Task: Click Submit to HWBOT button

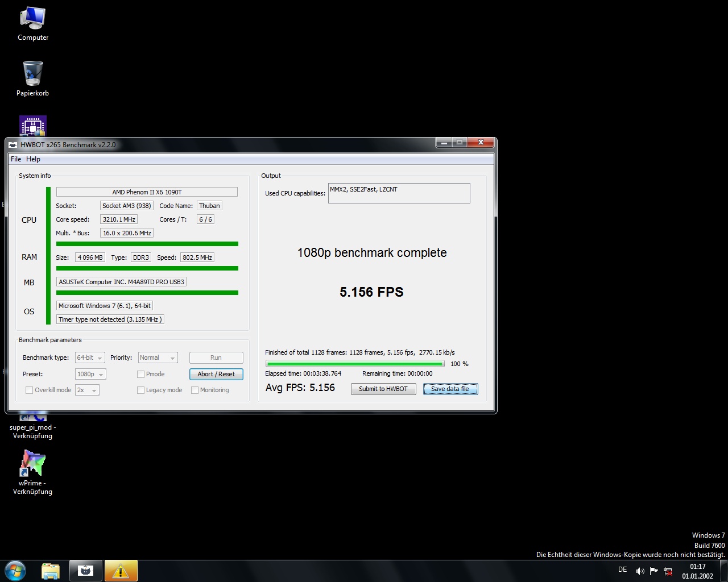Action: point(383,389)
